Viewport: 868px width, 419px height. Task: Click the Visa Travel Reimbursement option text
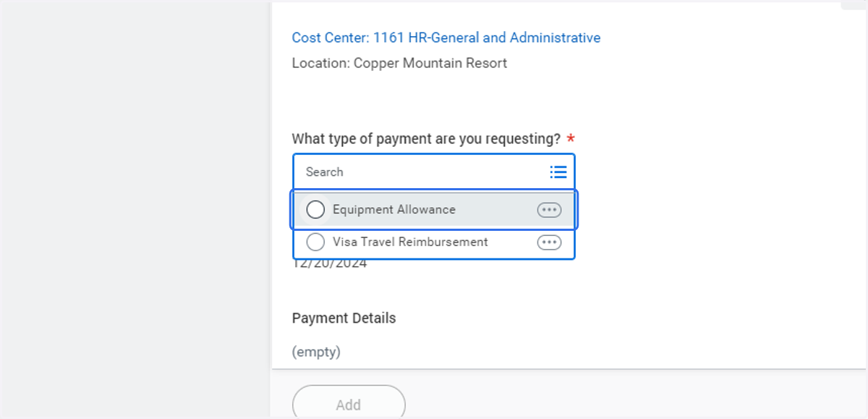click(x=410, y=242)
